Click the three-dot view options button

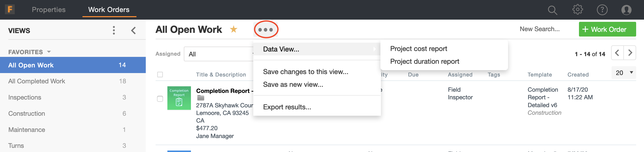point(266,30)
